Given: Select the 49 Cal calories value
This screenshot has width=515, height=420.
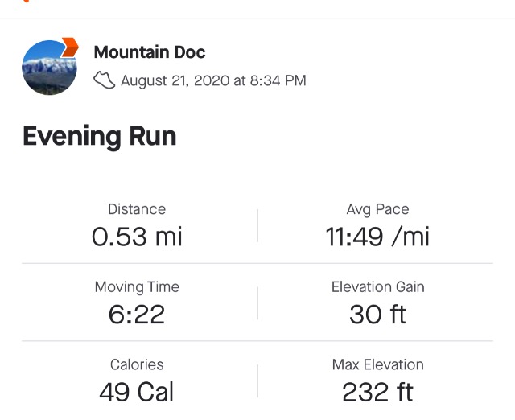Looking at the screenshot, I should [x=137, y=393].
